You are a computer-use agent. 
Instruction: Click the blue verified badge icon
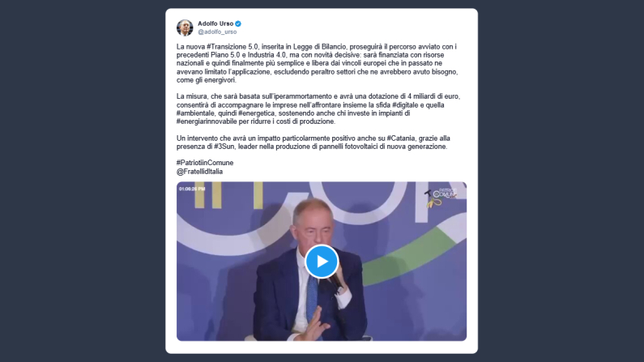(x=238, y=23)
